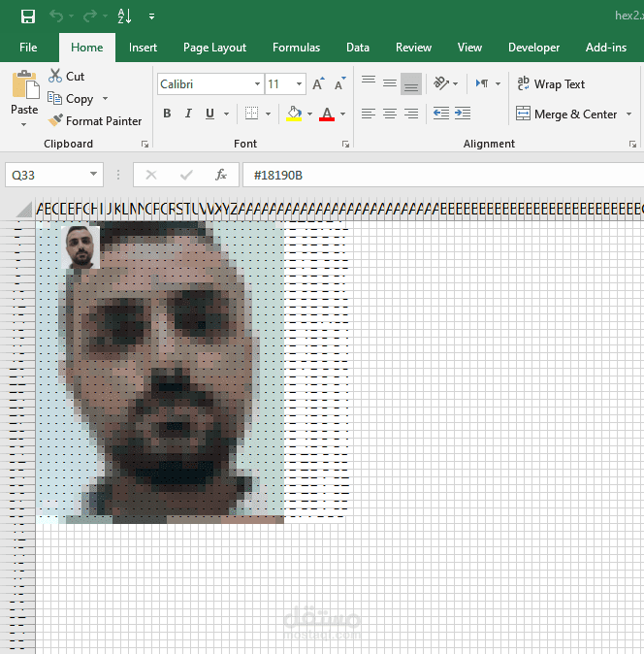This screenshot has width=644, height=654.
Task: Apply red Font Color
Action: click(x=327, y=114)
